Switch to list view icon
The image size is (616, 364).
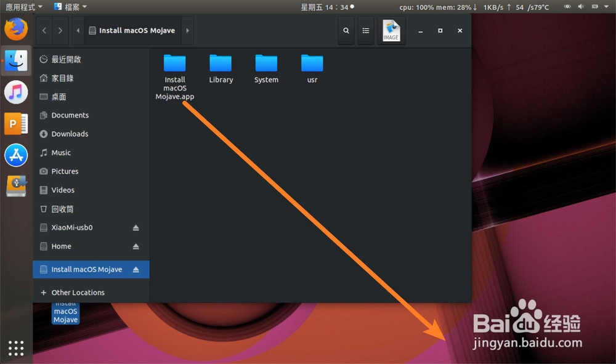coord(366,30)
